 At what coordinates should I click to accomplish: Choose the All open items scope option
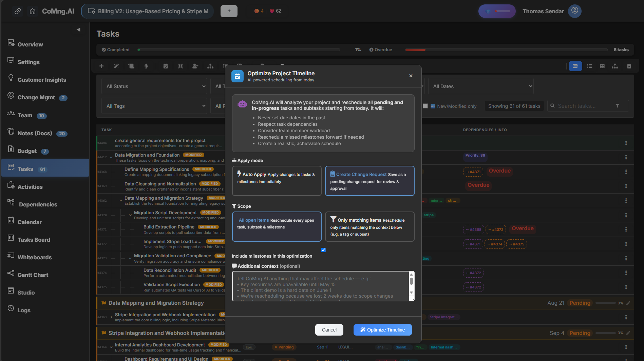277,226
